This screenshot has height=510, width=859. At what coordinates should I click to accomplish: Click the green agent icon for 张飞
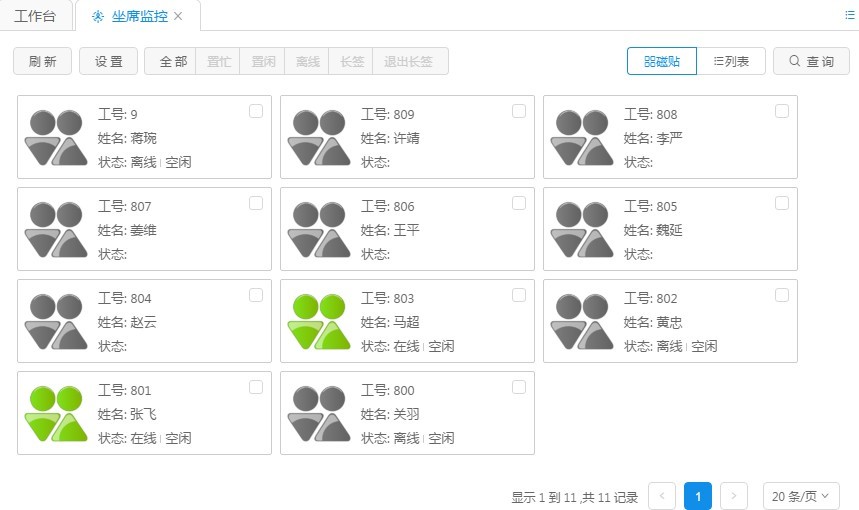pyautogui.click(x=55, y=413)
